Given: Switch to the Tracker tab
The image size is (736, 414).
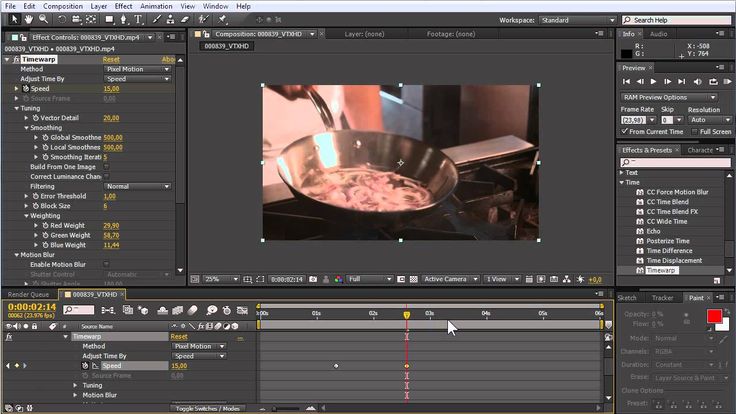Looking at the screenshot, I should [662, 298].
